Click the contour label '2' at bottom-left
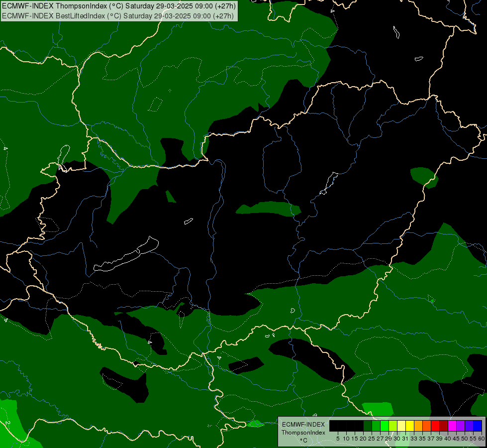Screen dimensions: 487x448 pyautogui.click(x=8, y=424)
